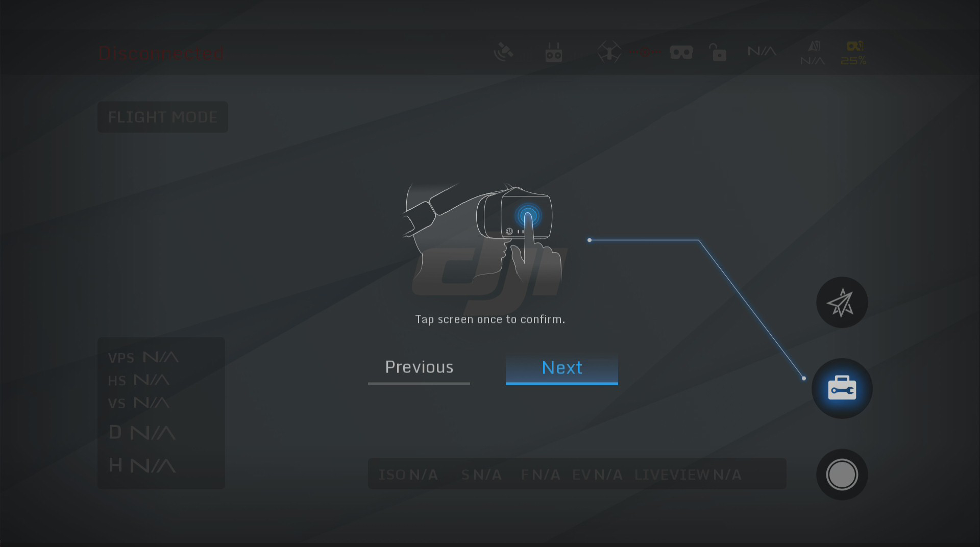
Task: Click the remote controller signal icon
Action: point(554,53)
